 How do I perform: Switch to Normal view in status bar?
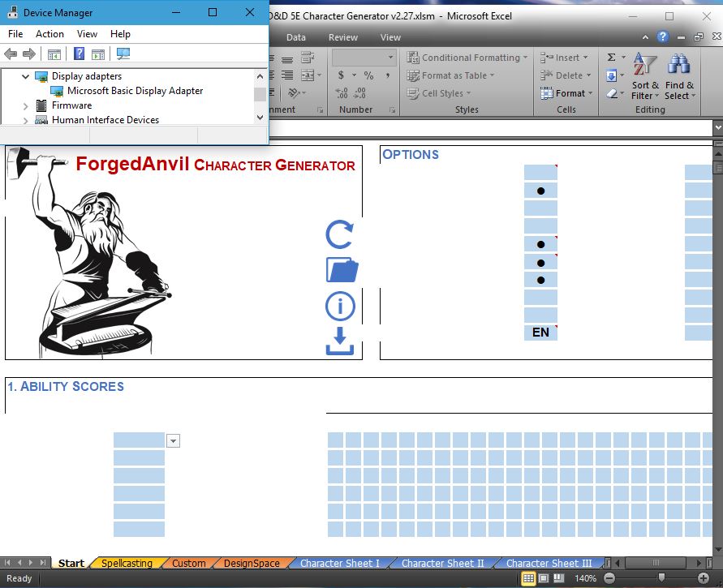(528, 578)
